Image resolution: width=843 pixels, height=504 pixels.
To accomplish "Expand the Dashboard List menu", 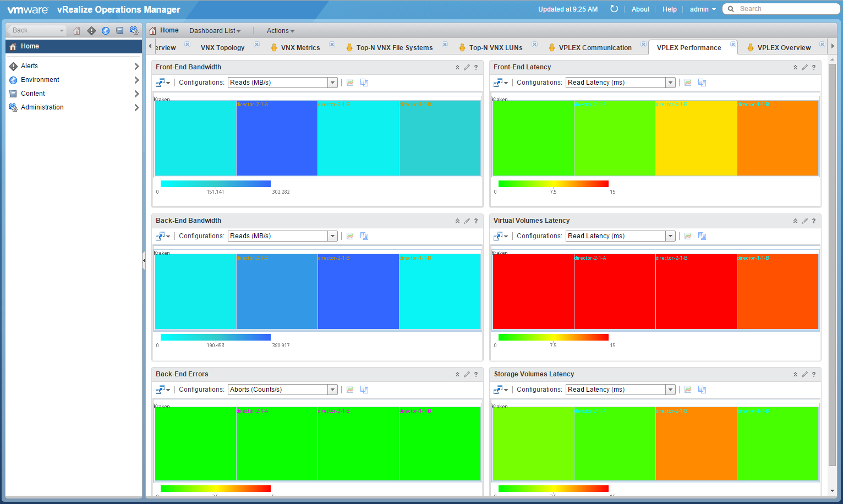I will coord(215,31).
